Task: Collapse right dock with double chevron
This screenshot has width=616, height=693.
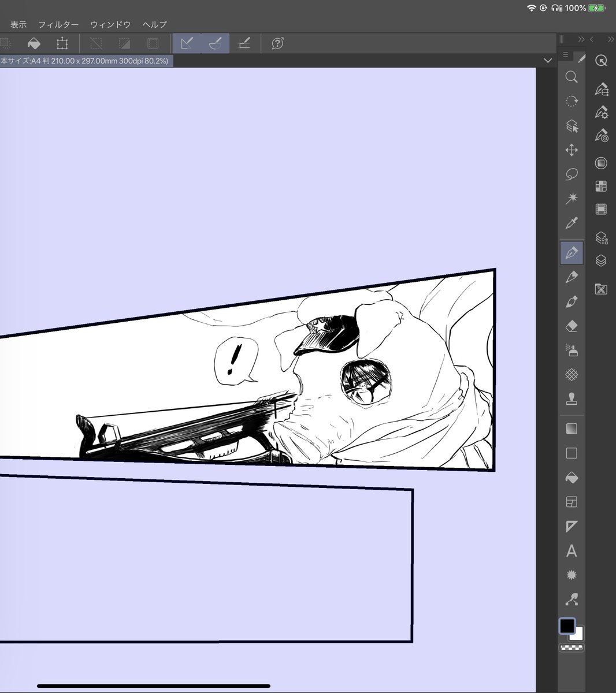Action: click(610, 39)
